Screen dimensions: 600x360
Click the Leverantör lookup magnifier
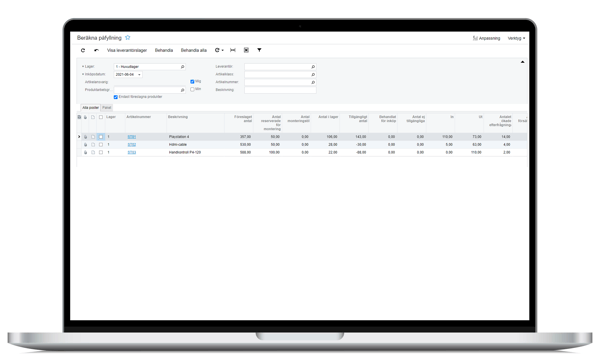(x=313, y=67)
